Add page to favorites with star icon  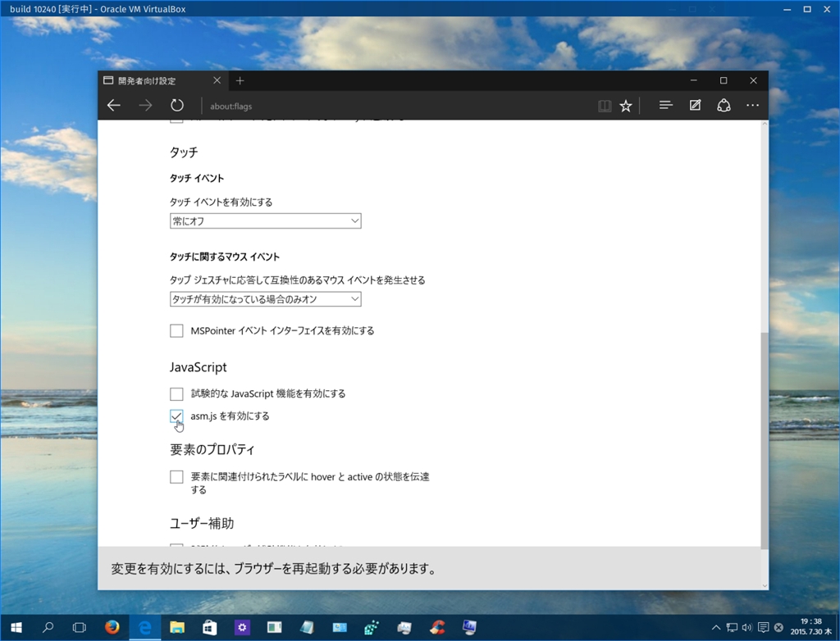coord(626,106)
